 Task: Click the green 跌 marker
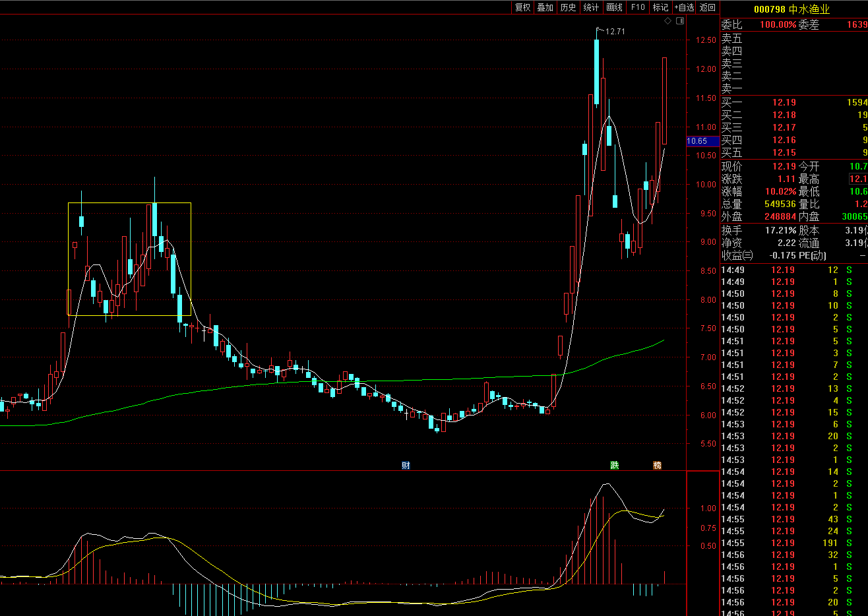615,465
